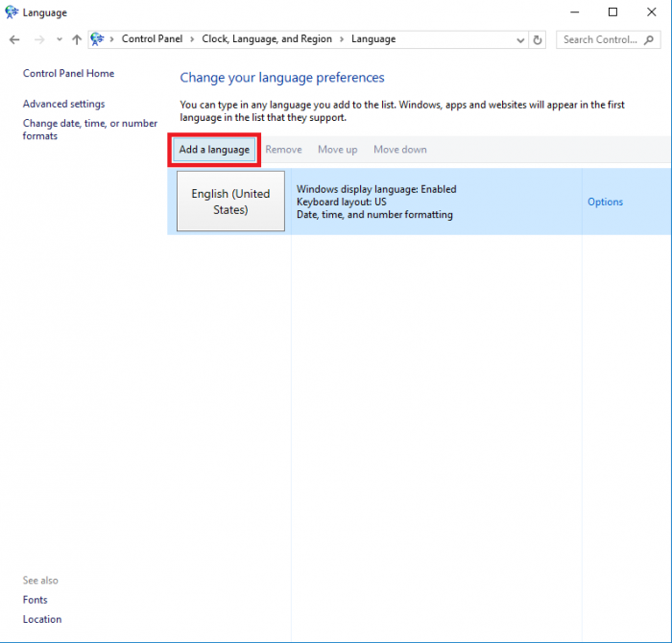Click Clock, Language, and Region breadcrumb

pos(267,39)
